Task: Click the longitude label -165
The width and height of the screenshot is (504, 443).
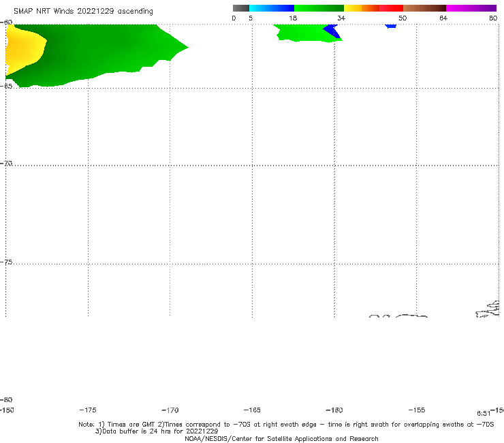Action: tap(252, 410)
